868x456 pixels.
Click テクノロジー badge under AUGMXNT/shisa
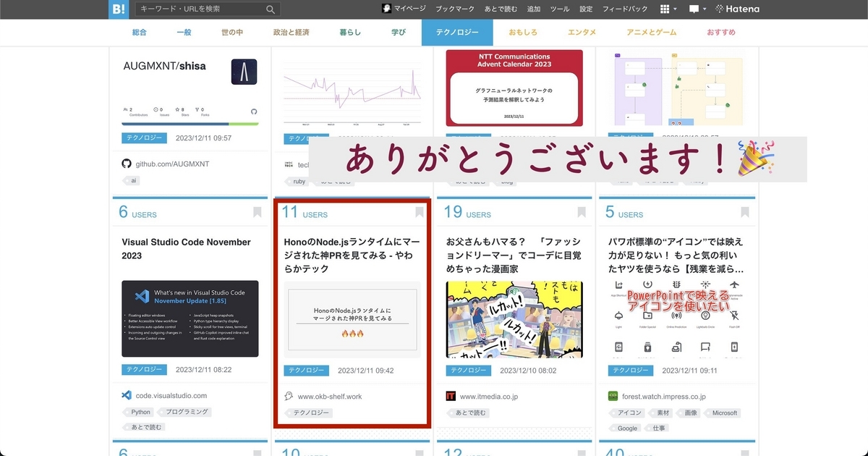click(144, 138)
